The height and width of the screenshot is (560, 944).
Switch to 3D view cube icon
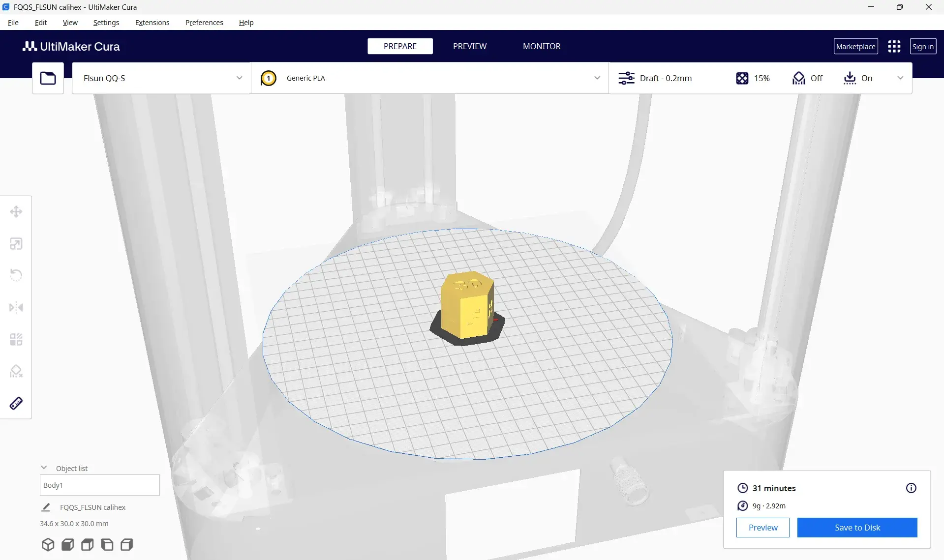click(48, 545)
